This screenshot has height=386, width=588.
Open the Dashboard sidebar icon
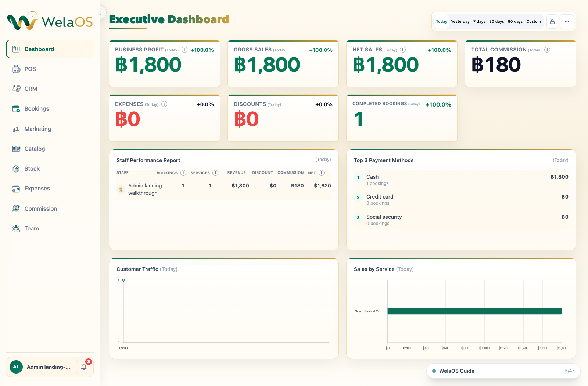(x=16, y=49)
